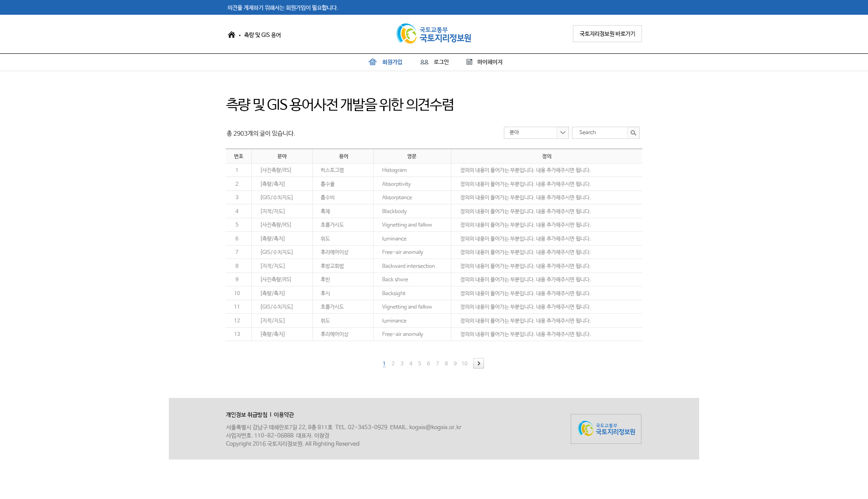This screenshot has height=499, width=868.
Task: Select current page 1 in pagination
Action: coord(384,364)
